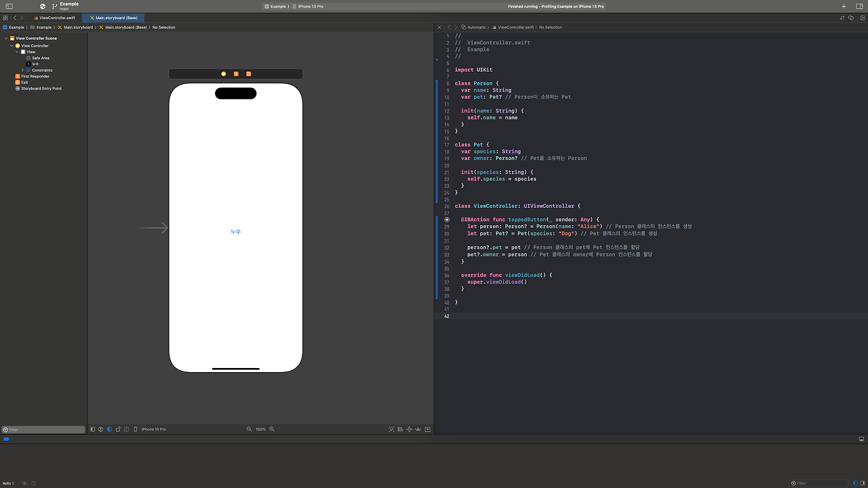Open the Auto variables view selector
Screen dimensions: 868x488
pyautogui.click(x=9, y=483)
